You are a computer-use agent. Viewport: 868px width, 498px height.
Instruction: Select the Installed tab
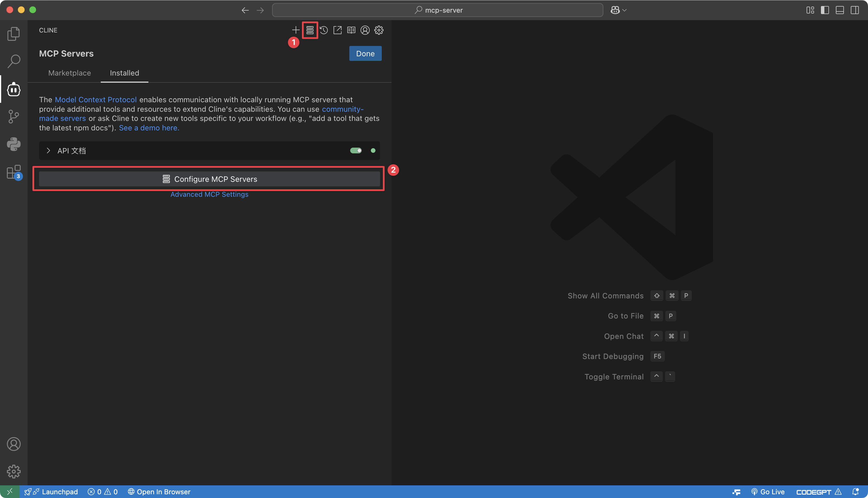click(124, 73)
